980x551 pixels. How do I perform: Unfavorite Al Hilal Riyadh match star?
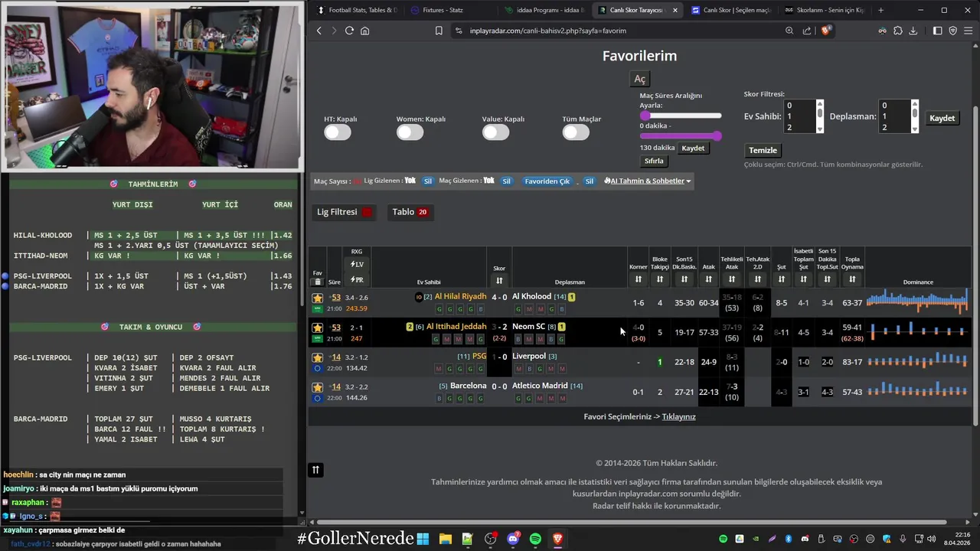click(x=318, y=298)
